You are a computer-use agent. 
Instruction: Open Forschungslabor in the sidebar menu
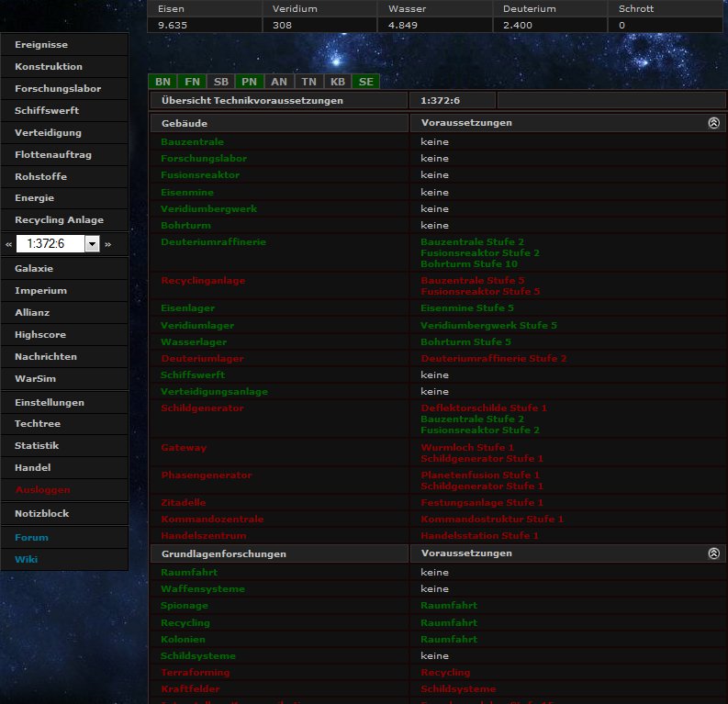pos(64,89)
